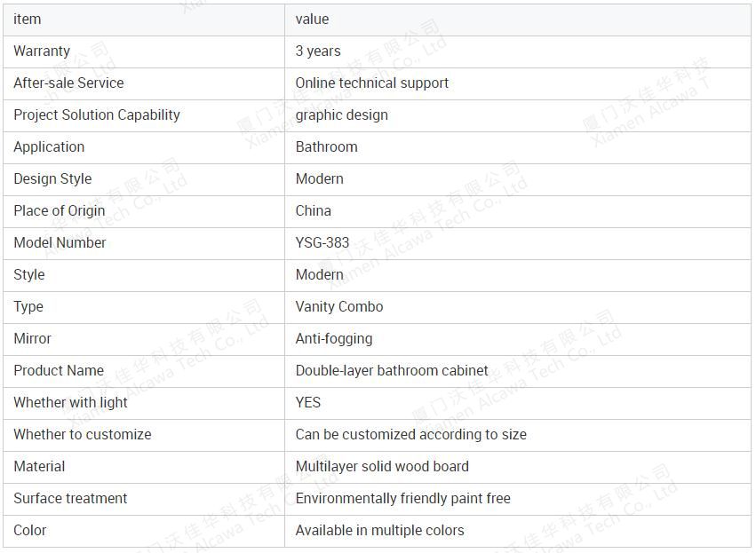Click the 'value' column header
This screenshot has height=553, width=756.
pos(312,20)
